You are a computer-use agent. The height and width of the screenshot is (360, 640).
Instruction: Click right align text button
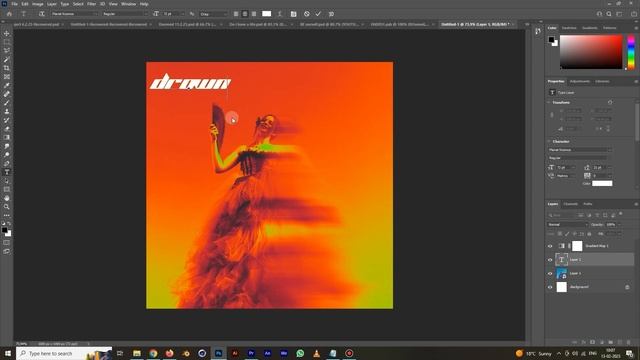click(253, 14)
